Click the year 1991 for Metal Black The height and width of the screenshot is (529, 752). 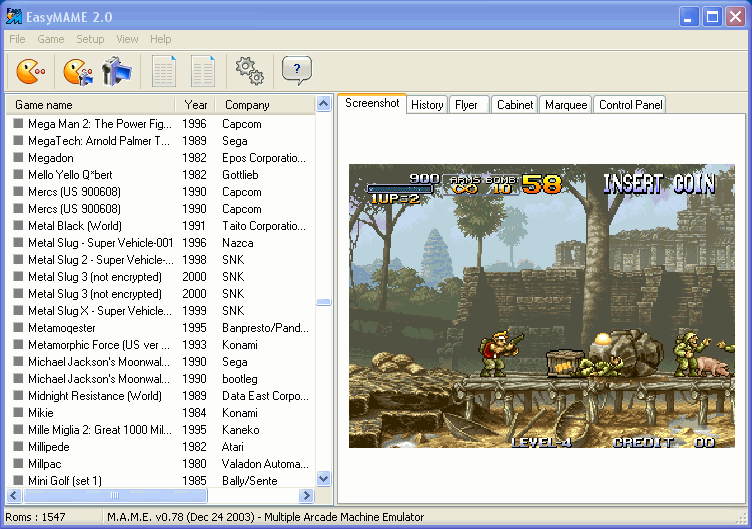point(194,225)
